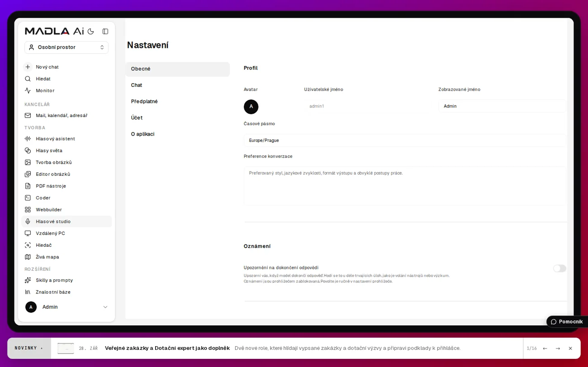
Task: Click the Hlasy světa icon
Action: (28, 151)
